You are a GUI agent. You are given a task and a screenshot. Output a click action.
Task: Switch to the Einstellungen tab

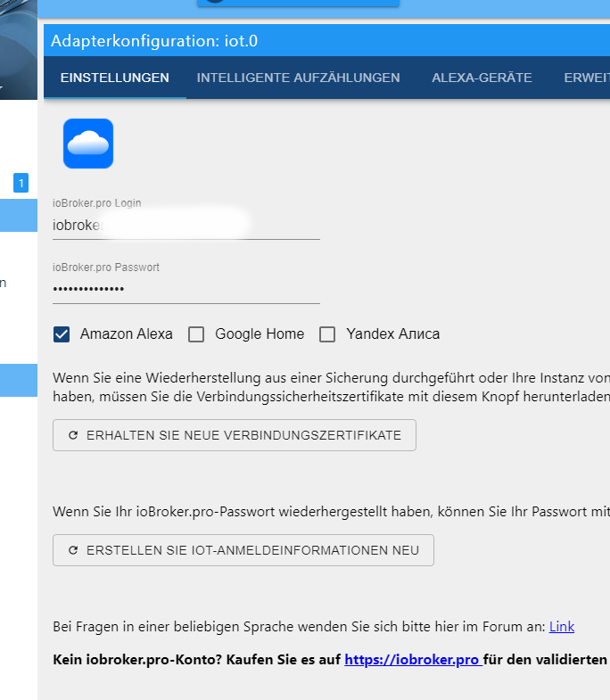(x=115, y=78)
